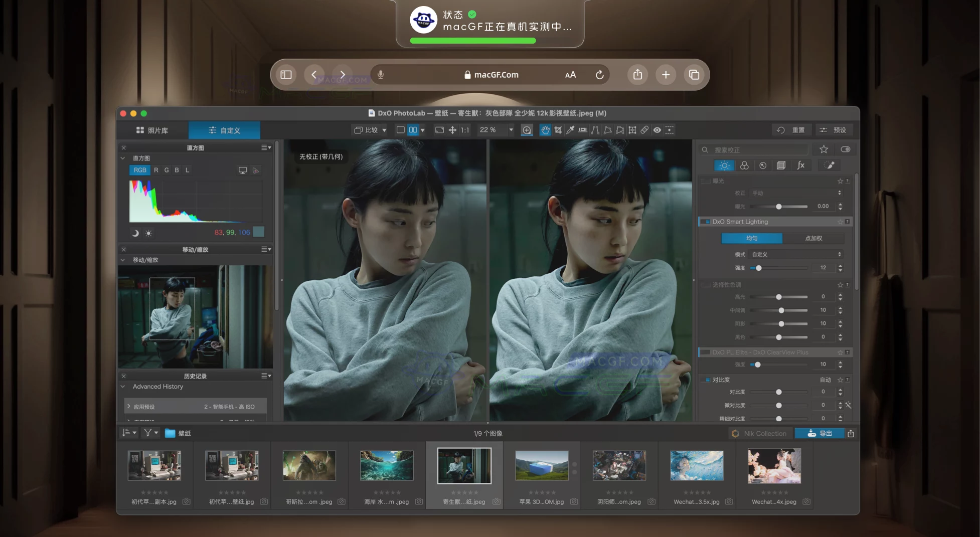Toggle the corrections switch beside the star
Screen dimensions: 980x537
(x=845, y=149)
